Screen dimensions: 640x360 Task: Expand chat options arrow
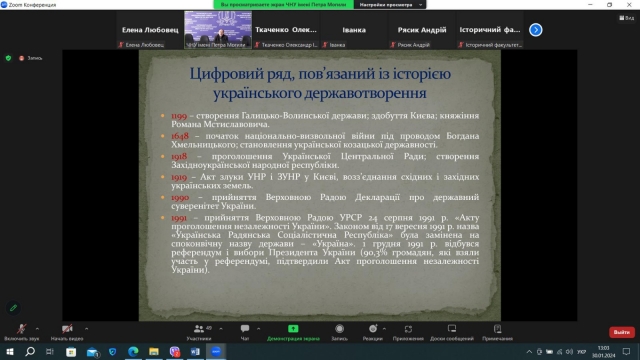[x=258, y=329]
